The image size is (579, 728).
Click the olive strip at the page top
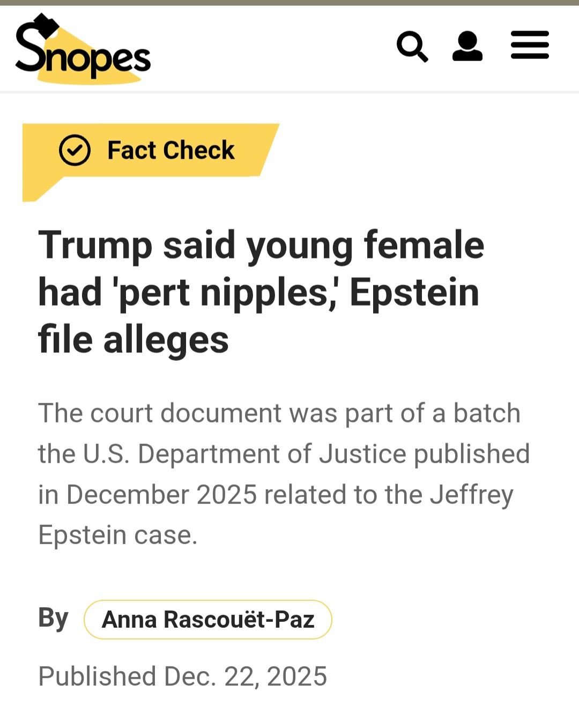tap(289, 2)
